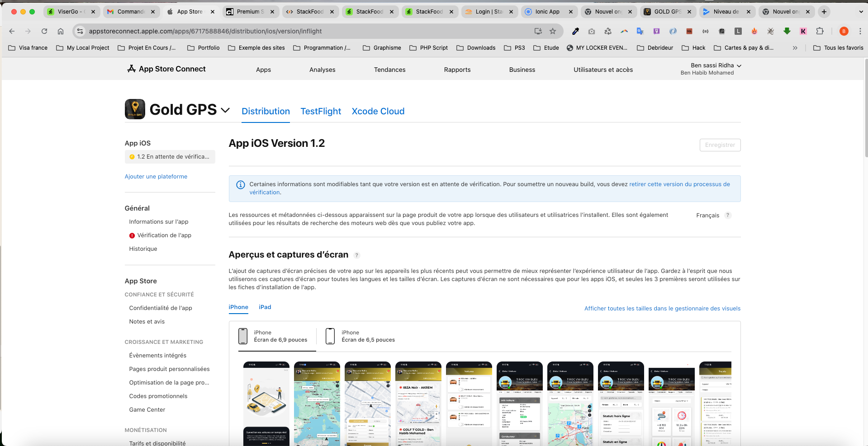The height and width of the screenshot is (446, 868).
Task: Open a new browser tab
Action: coord(824,12)
